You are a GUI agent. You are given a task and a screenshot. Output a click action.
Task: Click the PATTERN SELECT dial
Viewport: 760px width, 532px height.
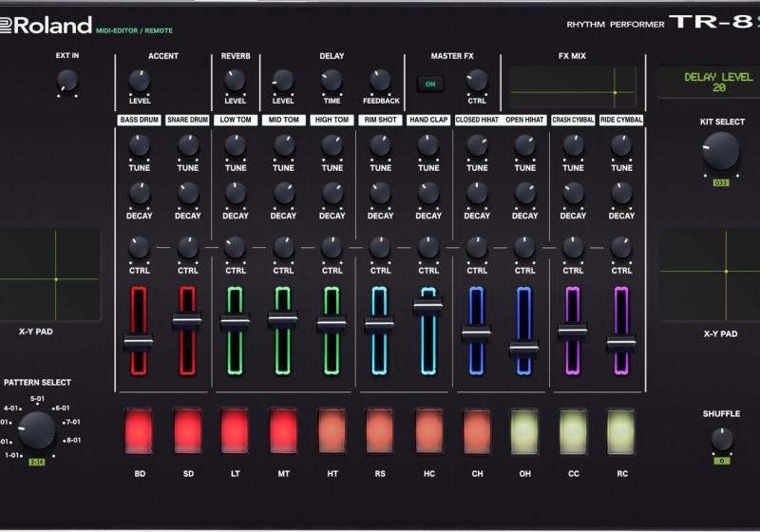click(37, 429)
